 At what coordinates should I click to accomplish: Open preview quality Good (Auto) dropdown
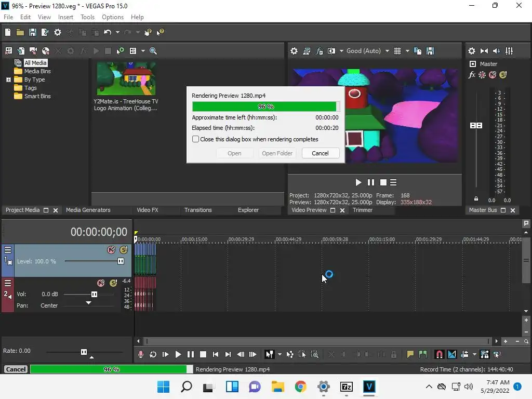tap(367, 51)
